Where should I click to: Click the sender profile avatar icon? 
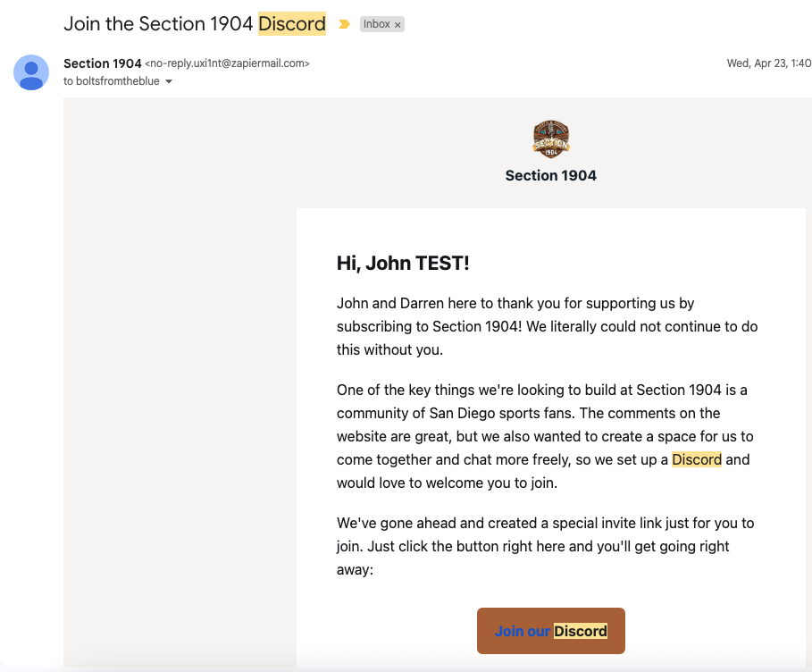[31, 72]
